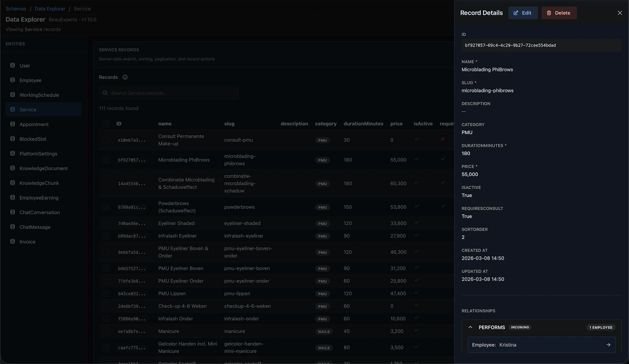Image resolution: width=629 pixels, height=364 pixels.
Task: Sort table by isActive column
Action: click(423, 123)
